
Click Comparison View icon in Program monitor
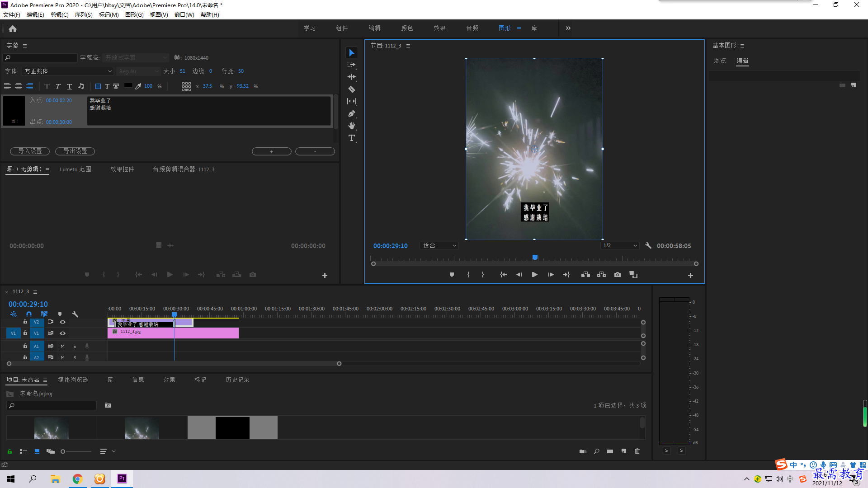coord(633,275)
